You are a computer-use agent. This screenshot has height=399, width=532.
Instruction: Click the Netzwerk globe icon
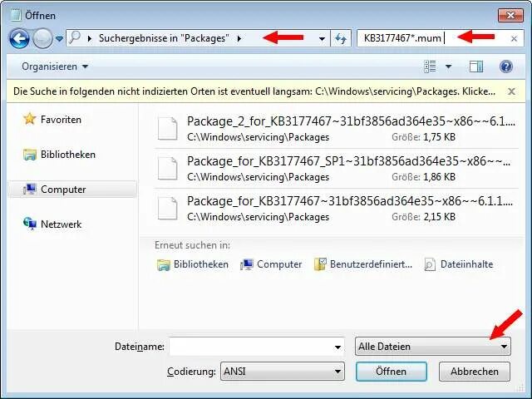(x=30, y=224)
